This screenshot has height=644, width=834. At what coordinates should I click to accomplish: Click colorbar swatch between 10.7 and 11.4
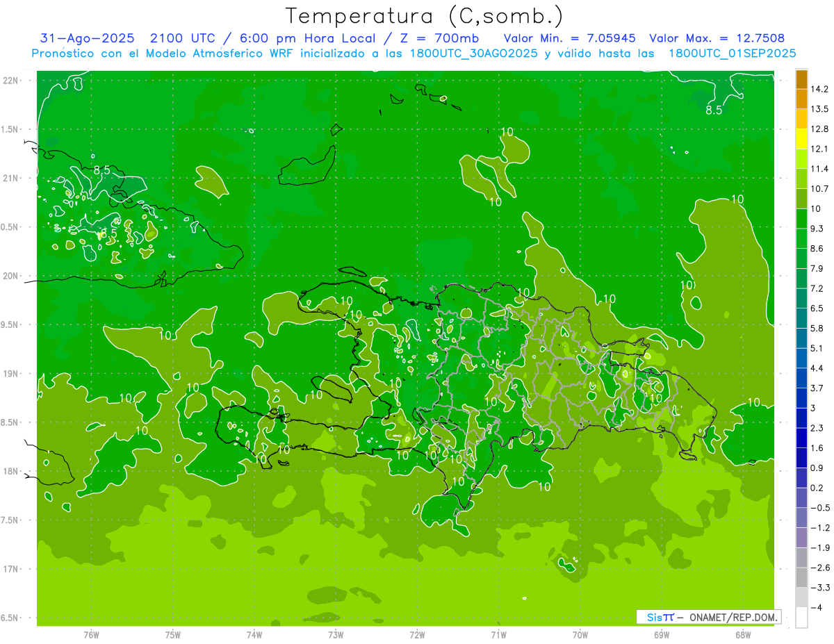801,179
